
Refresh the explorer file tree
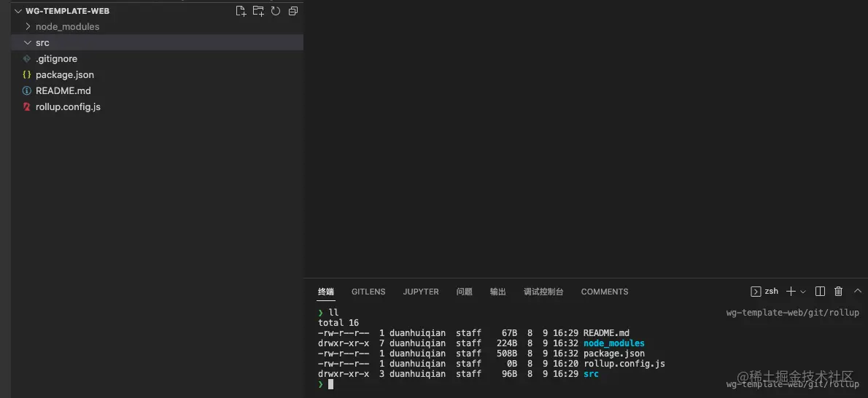tap(276, 10)
